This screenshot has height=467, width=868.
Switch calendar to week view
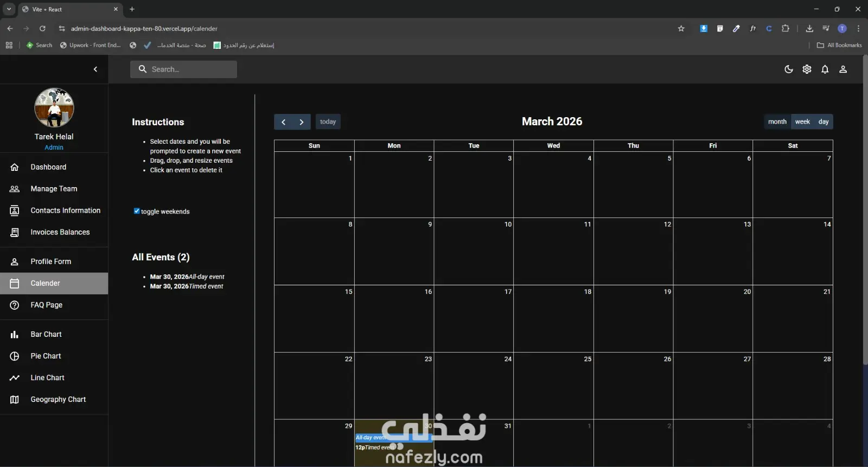[x=802, y=121]
